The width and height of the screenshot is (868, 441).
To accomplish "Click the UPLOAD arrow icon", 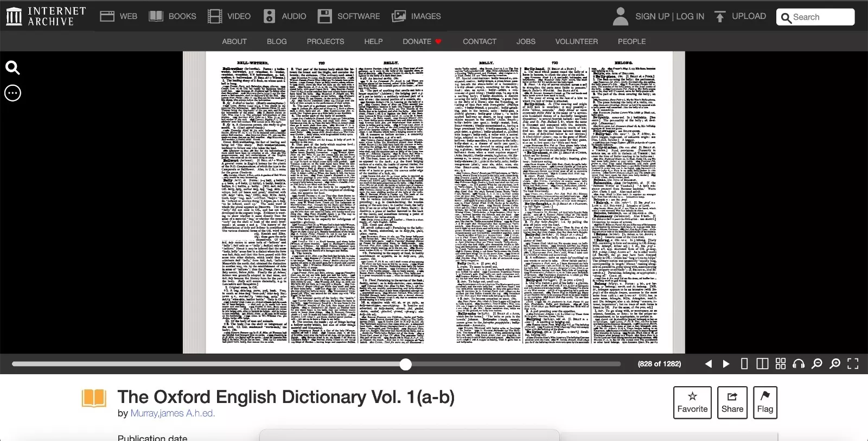I will tap(719, 16).
